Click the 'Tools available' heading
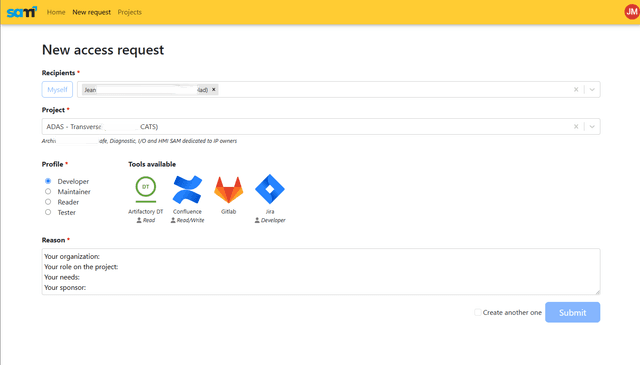 pos(152,164)
